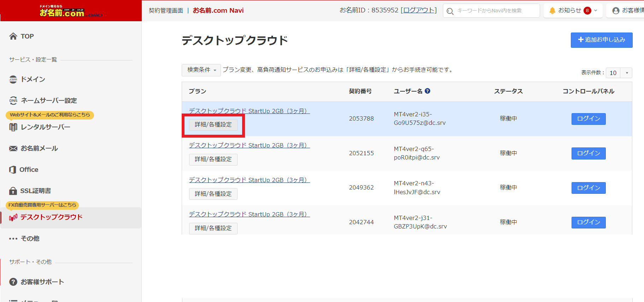Expand the 検索条件 dropdown
Image resolution: width=644 pixels, height=302 pixels.
coord(201,70)
